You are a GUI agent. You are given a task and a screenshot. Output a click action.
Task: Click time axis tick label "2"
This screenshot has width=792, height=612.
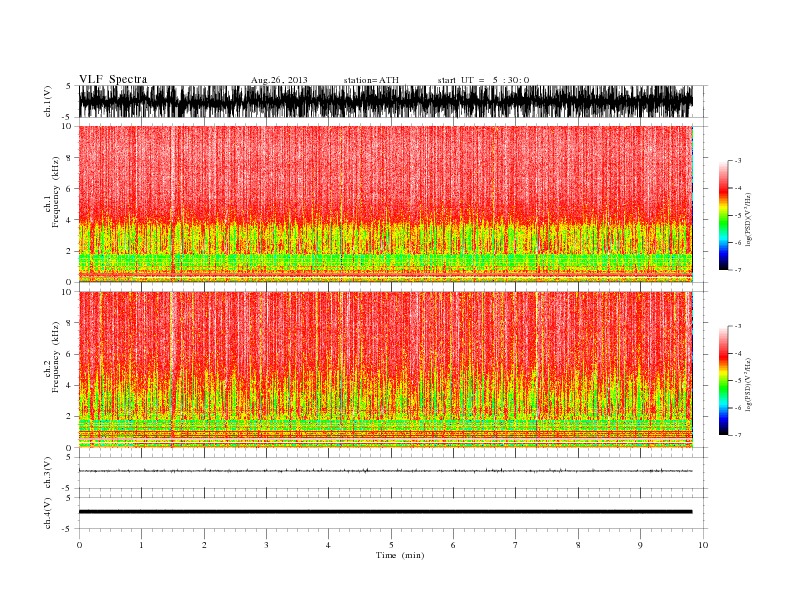204,545
